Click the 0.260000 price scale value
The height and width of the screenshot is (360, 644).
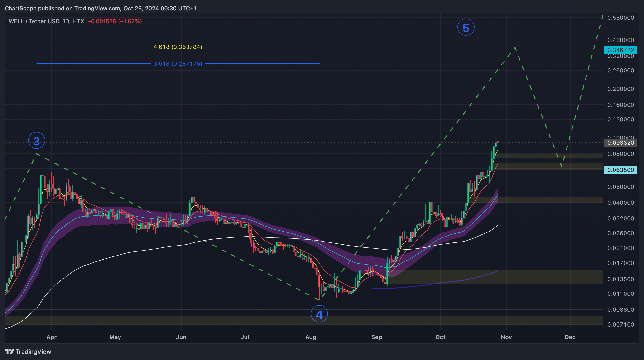[x=621, y=71]
